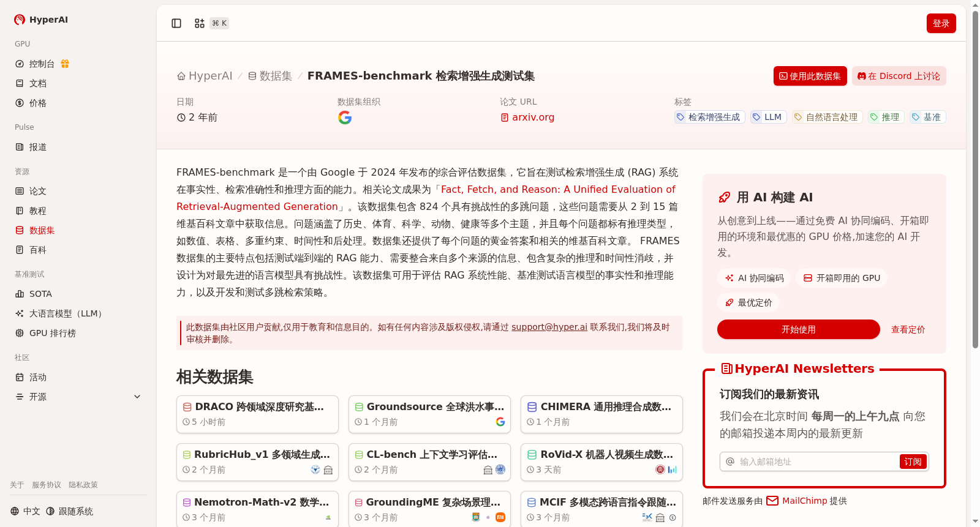Open 价格 pricing page in sidebar

click(x=78, y=103)
